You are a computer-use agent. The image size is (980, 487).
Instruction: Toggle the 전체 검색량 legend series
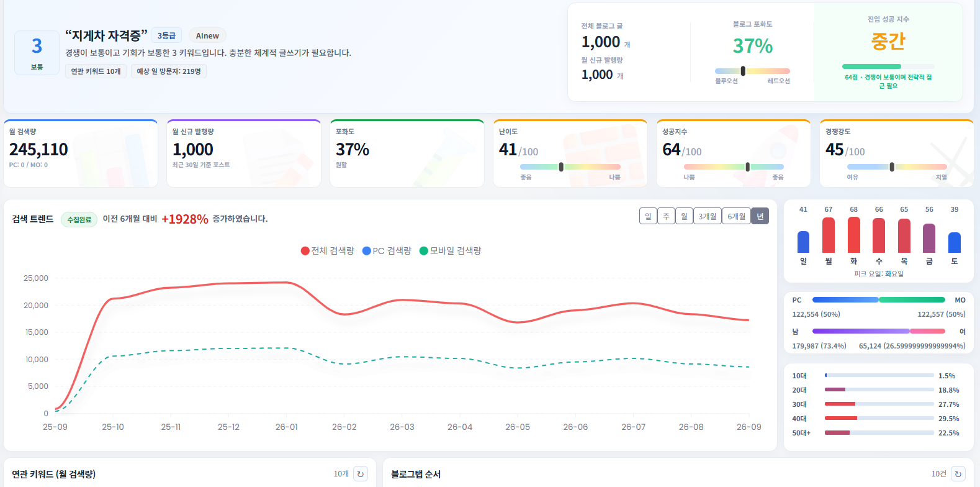pyautogui.click(x=327, y=251)
